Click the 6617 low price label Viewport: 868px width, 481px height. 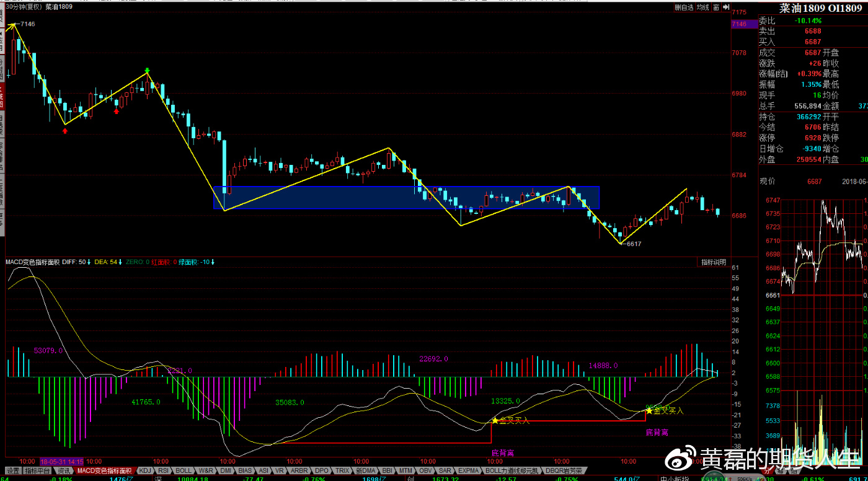[x=634, y=244]
